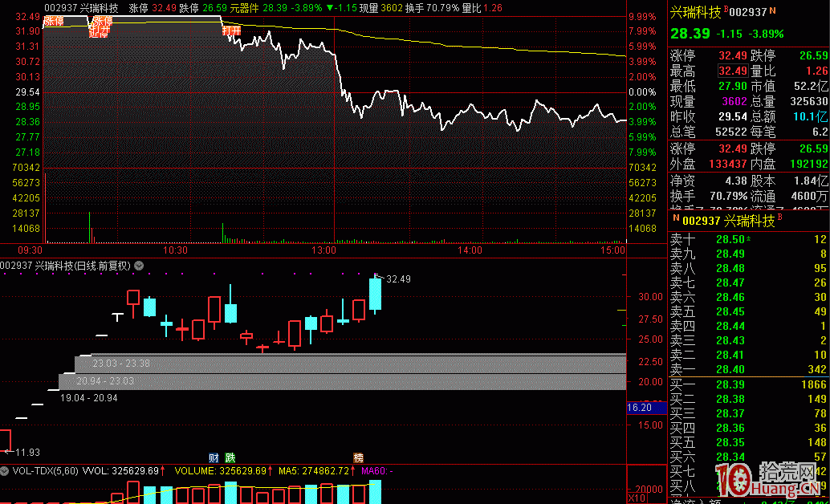Click the 打开 limit-open flag on intraday chart

click(x=231, y=30)
